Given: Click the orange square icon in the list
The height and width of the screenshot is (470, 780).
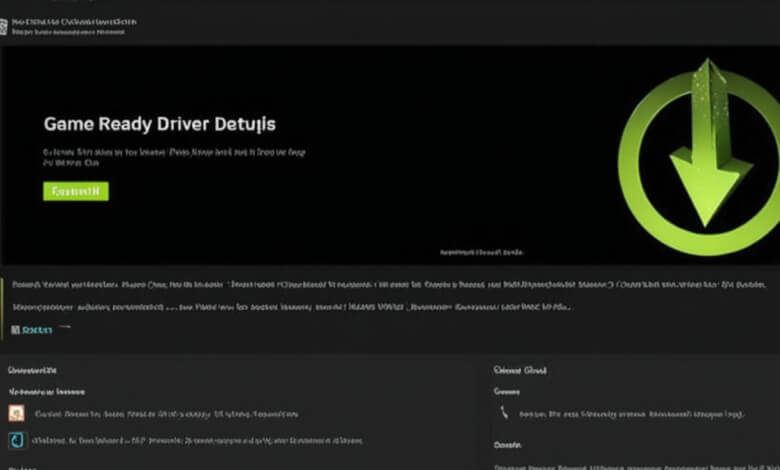Looking at the screenshot, I should click(x=16, y=413).
